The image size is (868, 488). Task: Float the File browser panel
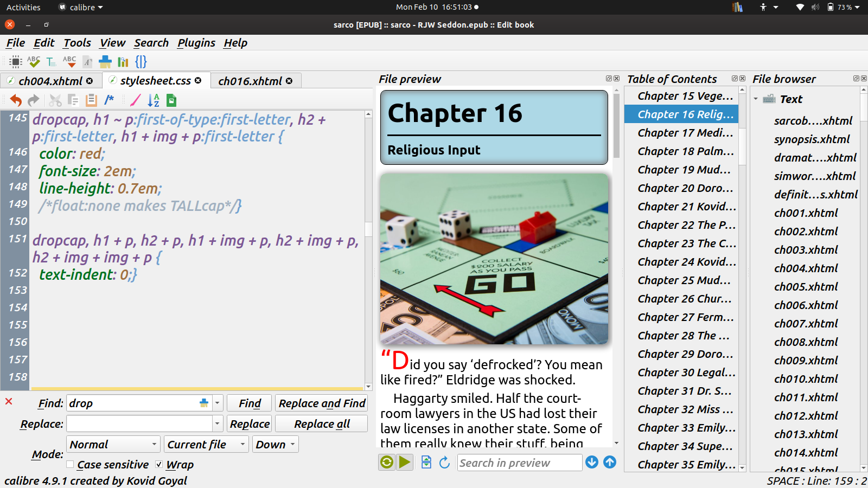856,79
